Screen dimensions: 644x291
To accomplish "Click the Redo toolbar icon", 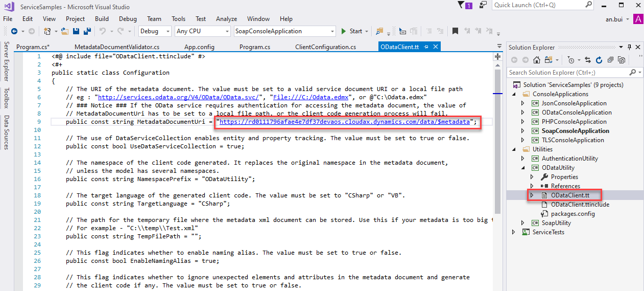I will [120, 31].
